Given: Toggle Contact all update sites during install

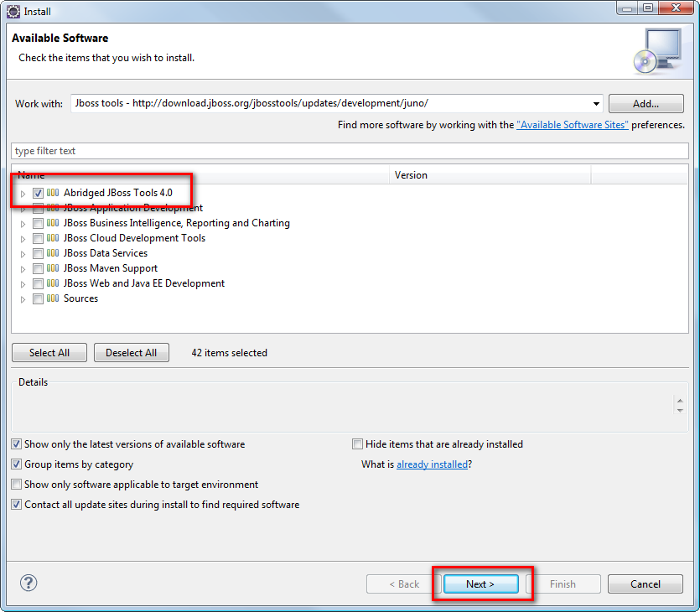Looking at the screenshot, I should pyautogui.click(x=17, y=505).
